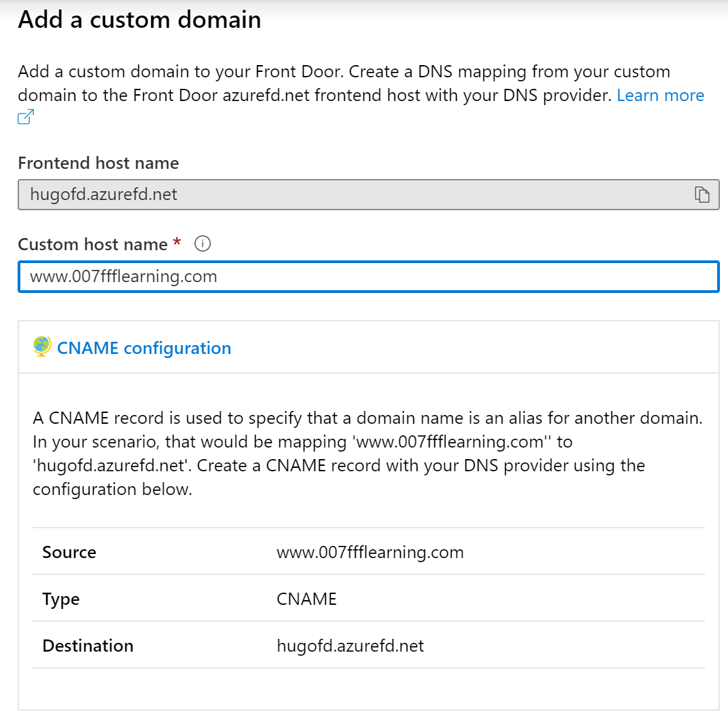The width and height of the screenshot is (728, 712).
Task: Click the Type row label
Action: [x=61, y=599]
